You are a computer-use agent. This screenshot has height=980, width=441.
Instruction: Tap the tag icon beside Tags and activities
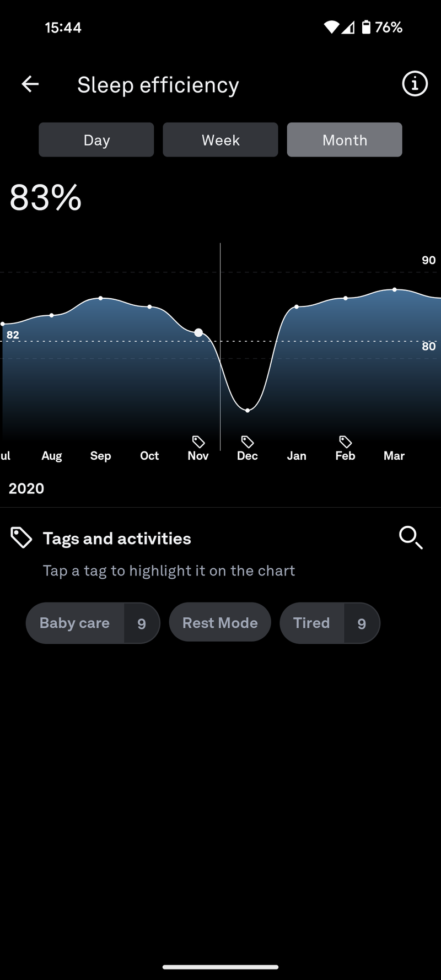pyautogui.click(x=21, y=538)
